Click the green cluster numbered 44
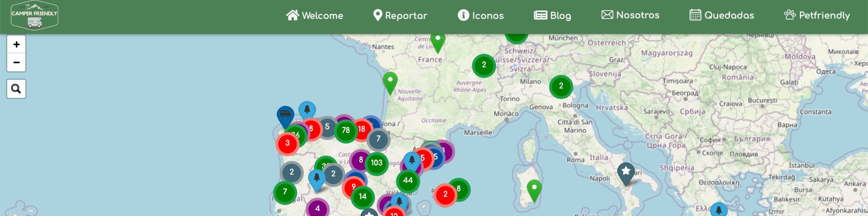This screenshot has height=216, width=868. pos(408,180)
